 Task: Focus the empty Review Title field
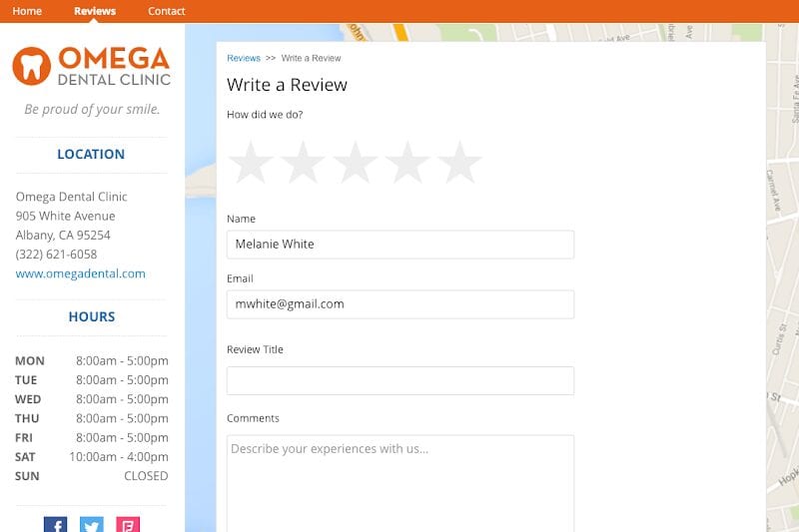tap(400, 381)
